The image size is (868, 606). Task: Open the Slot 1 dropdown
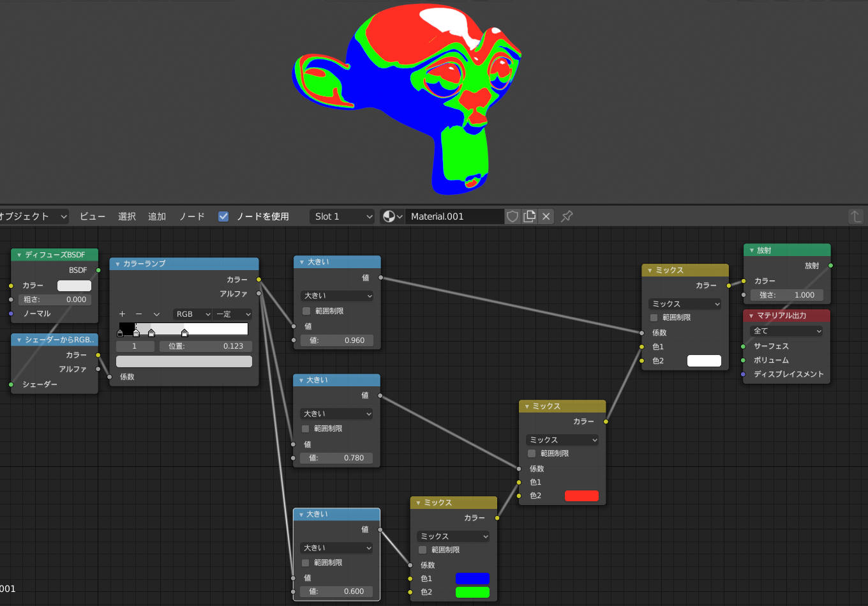(342, 216)
